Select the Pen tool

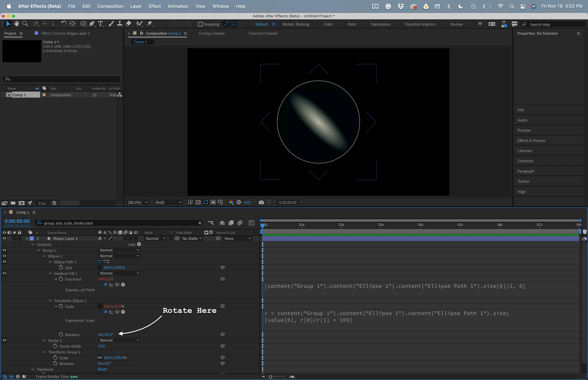point(92,24)
